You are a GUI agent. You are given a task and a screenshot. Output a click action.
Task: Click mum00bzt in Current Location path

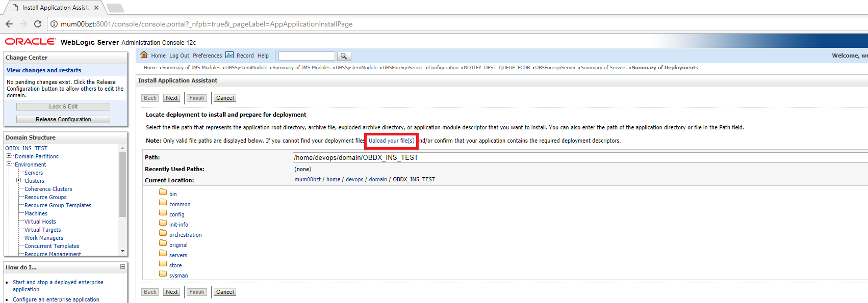308,179
